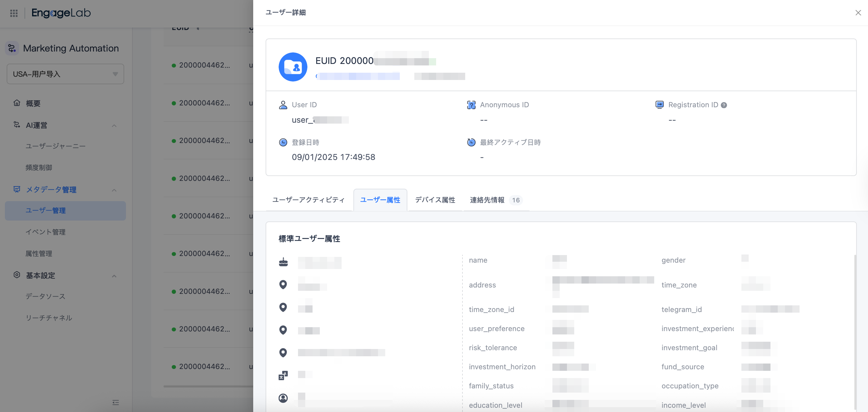Click the fund_source attribute label
Screen dimensions: 868x412
[x=683, y=367]
